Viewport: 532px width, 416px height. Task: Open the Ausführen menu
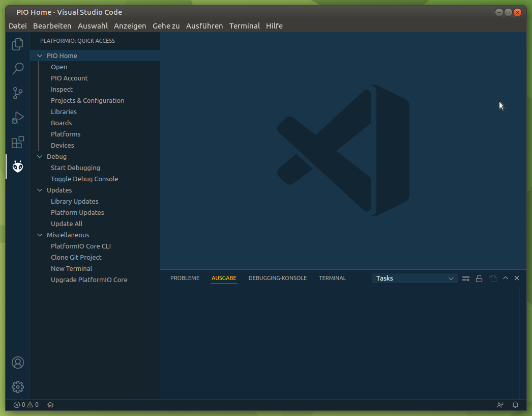point(204,26)
